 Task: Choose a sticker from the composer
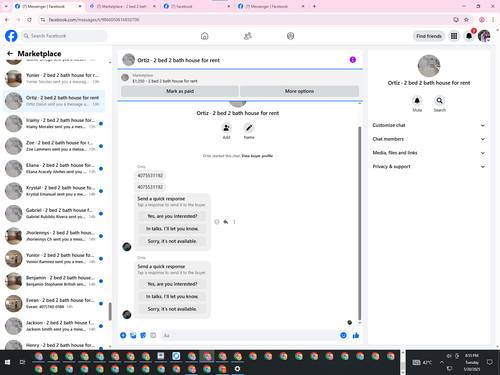pos(143,335)
